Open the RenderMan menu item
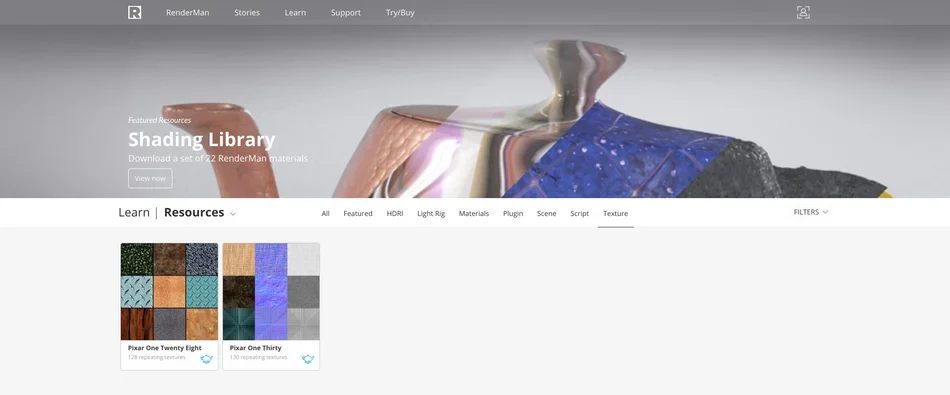The height and width of the screenshot is (395, 950). coord(188,13)
